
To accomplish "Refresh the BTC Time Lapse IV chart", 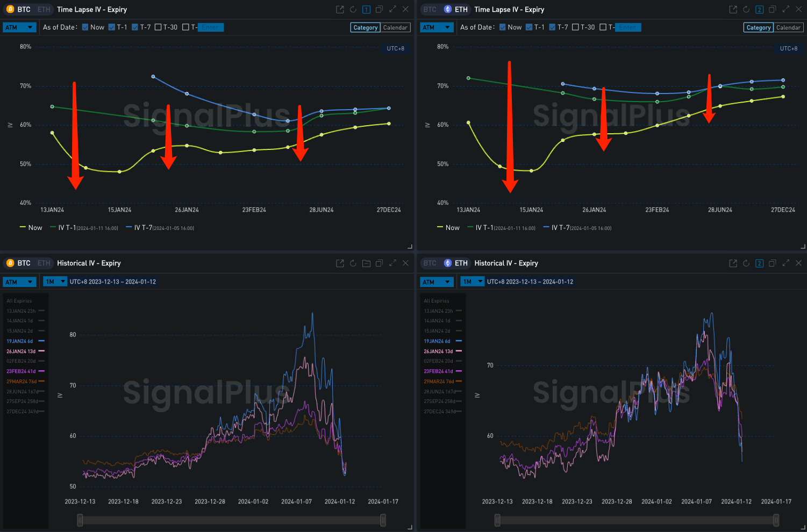I will click(353, 10).
